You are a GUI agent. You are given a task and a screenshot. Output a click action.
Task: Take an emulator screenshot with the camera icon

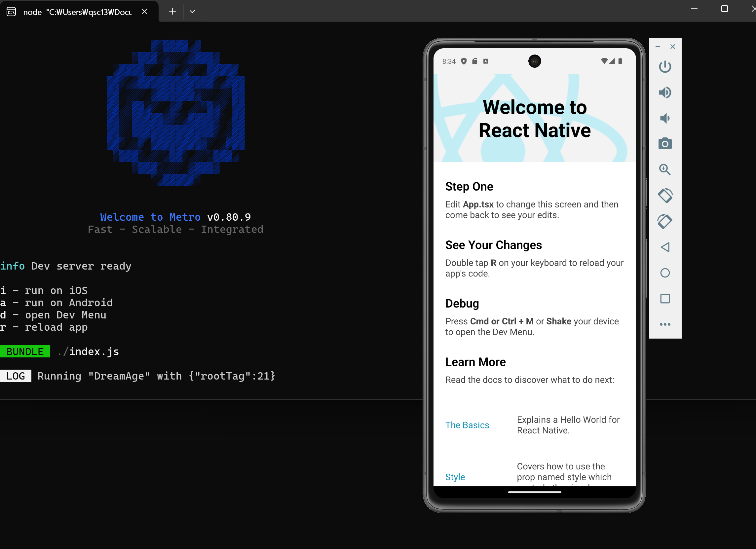point(665,144)
